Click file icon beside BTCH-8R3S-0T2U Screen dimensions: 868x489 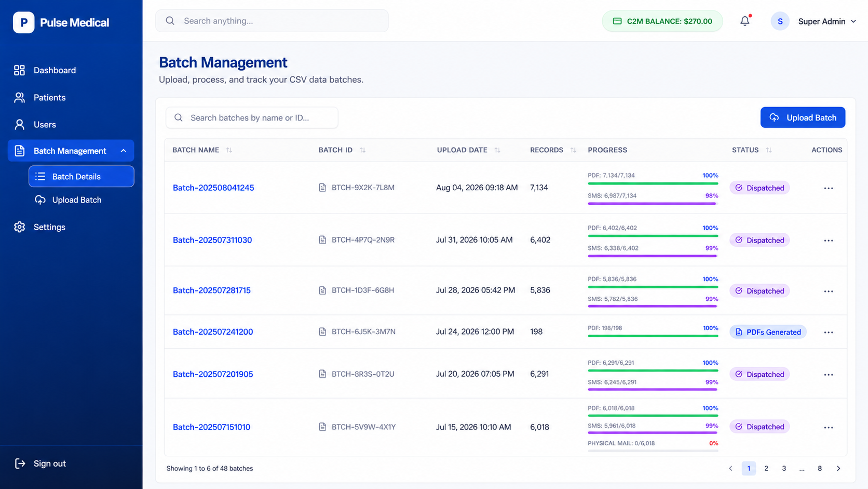322,374
